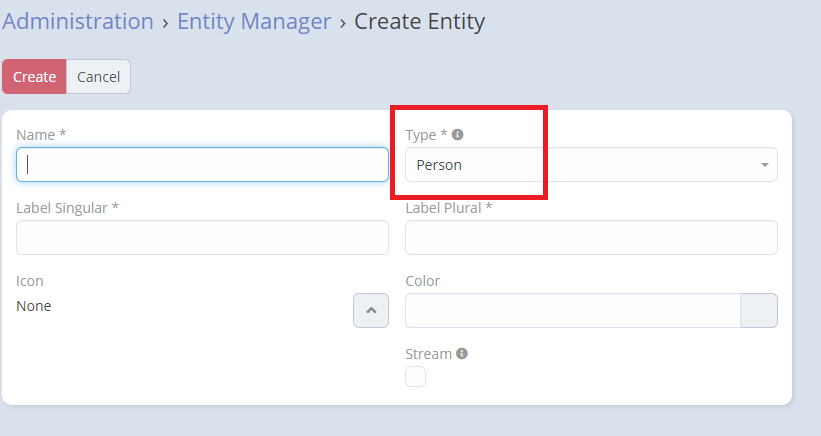Go to Administration breadcrumb link

(x=78, y=21)
